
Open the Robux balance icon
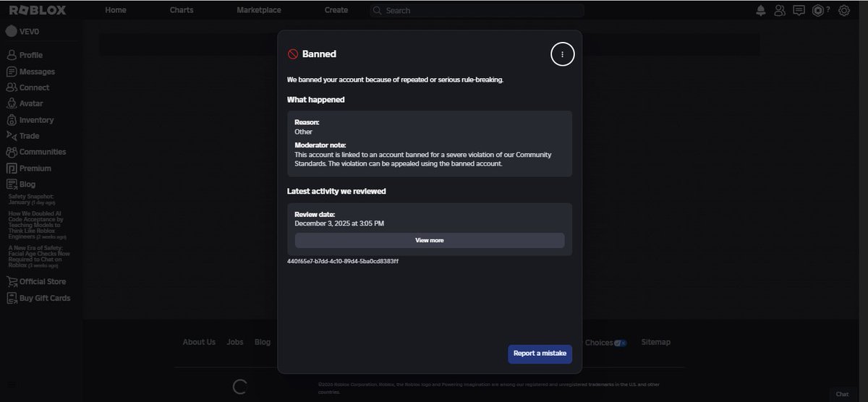pos(817,10)
